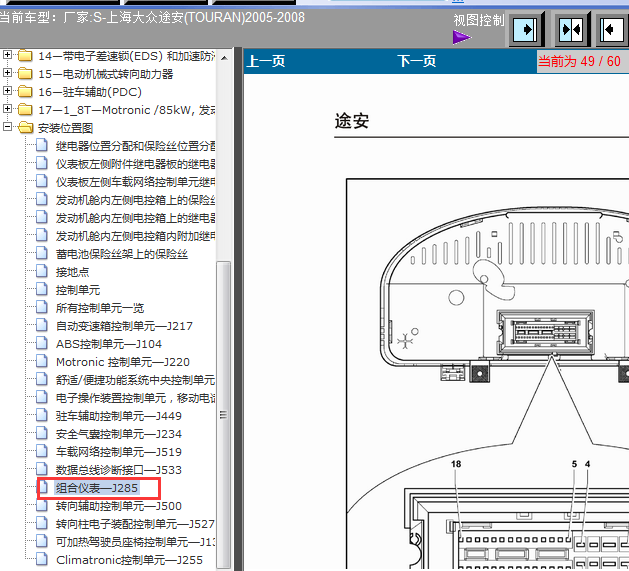Click the left-arrow view control button
Viewport: 629px width, 571px height.
point(612,29)
